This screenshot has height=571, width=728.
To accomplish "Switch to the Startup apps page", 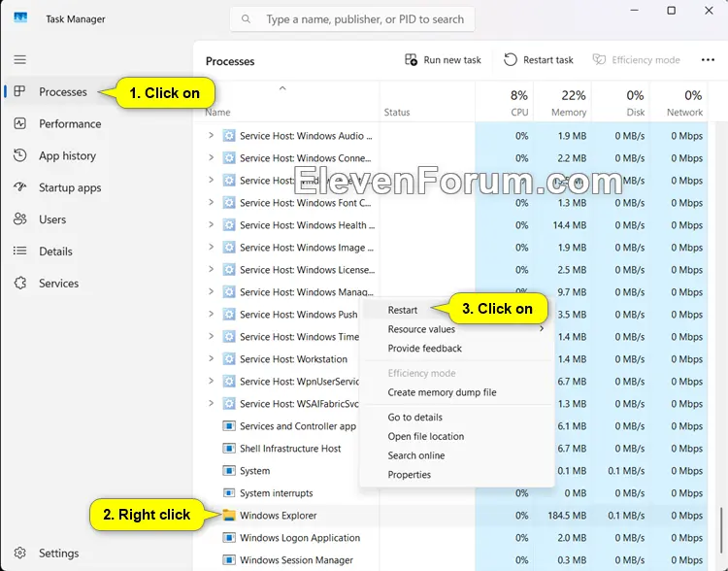I will pos(70,187).
